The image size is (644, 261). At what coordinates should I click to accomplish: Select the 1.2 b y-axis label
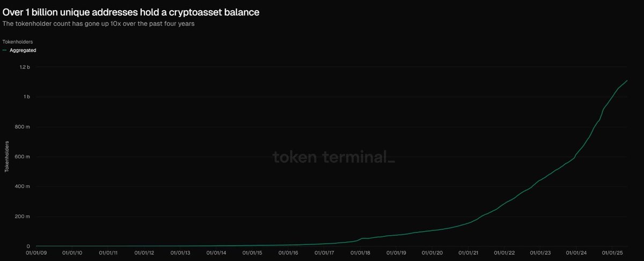24,67
